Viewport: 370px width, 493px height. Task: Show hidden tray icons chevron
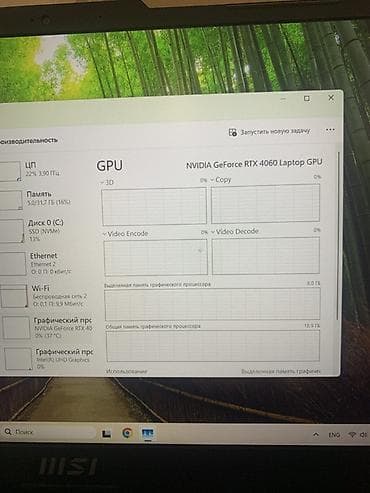316,434
